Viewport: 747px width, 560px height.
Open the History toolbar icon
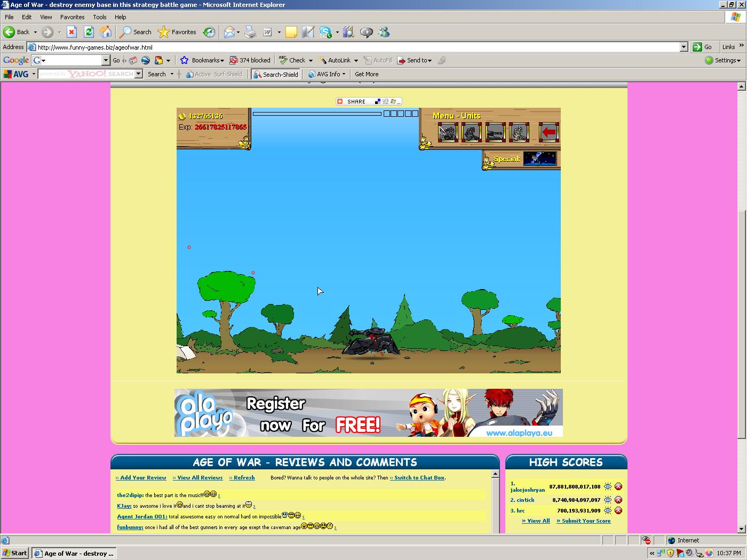pyautogui.click(x=209, y=32)
